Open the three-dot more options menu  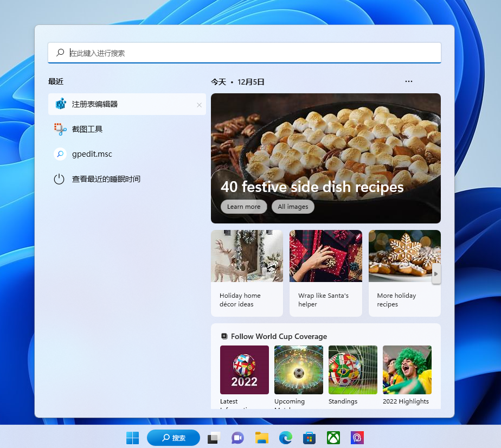coord(409,81)
